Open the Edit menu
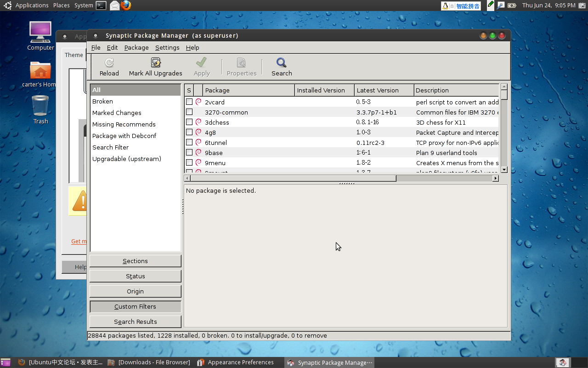This screenshot has height=368, width=588. [x=112, y=47]
